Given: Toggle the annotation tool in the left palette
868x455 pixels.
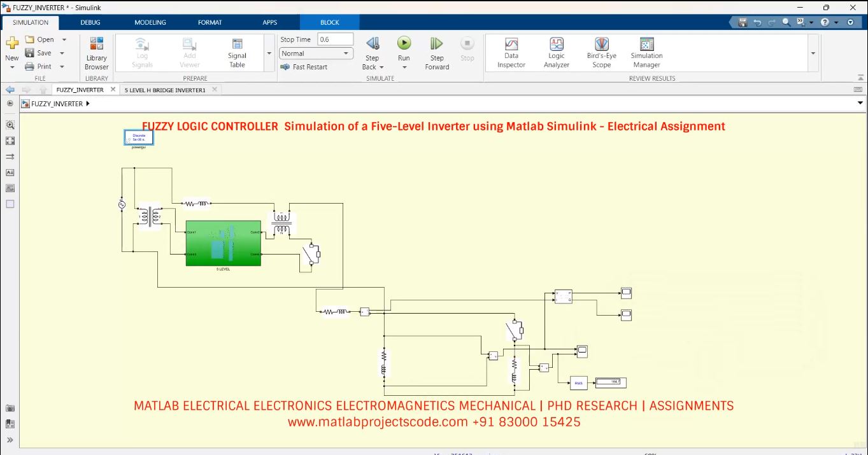Looking at the screenshot, I should click(x=10, y=172).
